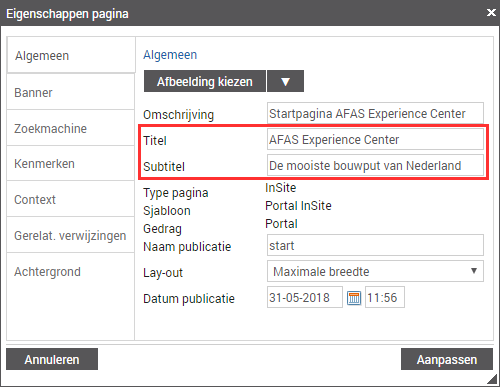
Task: Open the Zoekmachine tab
Action: [70, 128]
